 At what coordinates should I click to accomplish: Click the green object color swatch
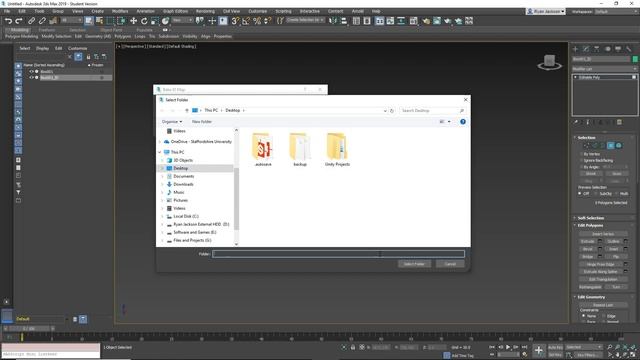635,59
